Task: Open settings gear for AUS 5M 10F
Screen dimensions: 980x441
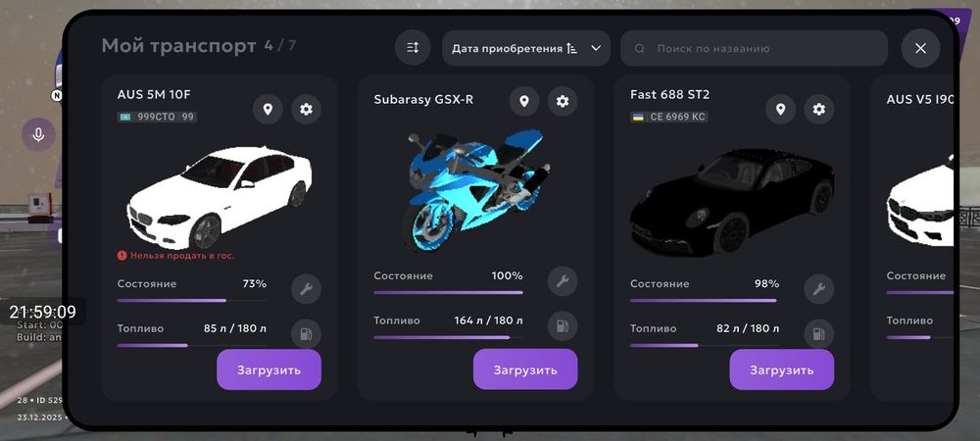Action: click(306, 110)
